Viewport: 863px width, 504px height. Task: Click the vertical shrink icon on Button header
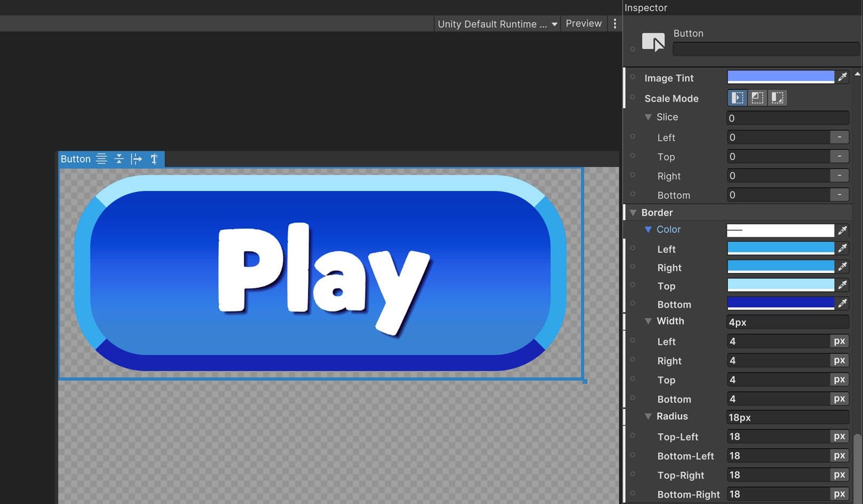coord(119,158)
